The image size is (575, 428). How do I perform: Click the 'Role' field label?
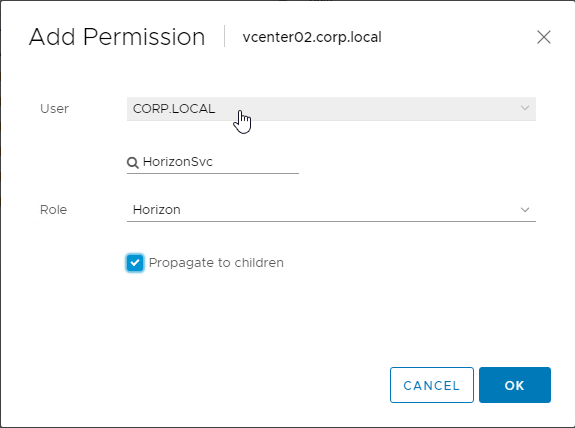pyautogui.click(x=54, y=210)
